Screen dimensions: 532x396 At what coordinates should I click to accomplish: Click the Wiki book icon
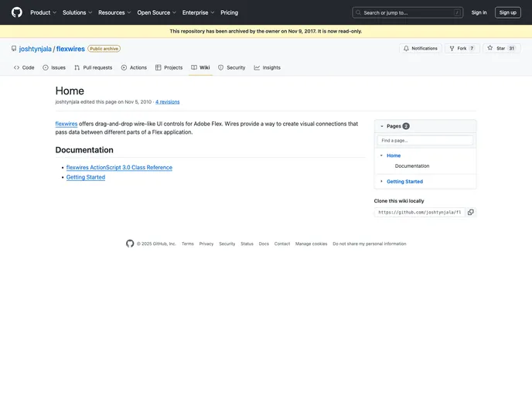(x=194, y=67)
